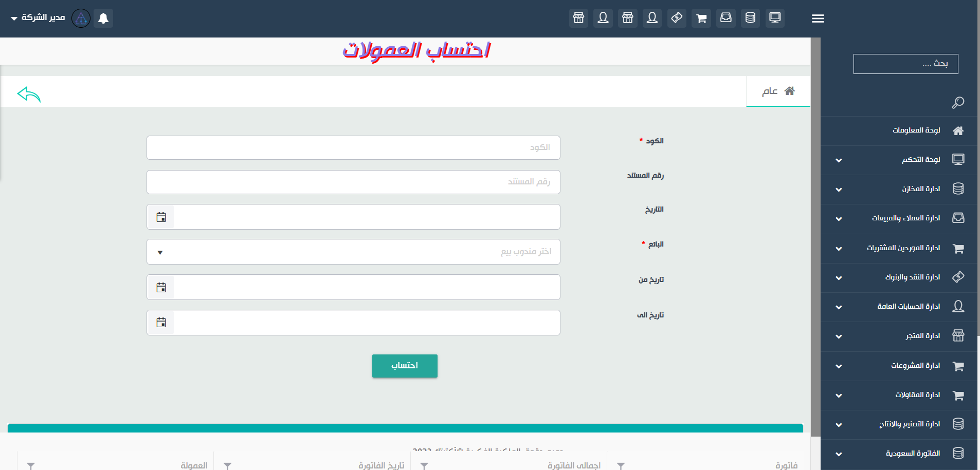Expand chevron beside ادارة النقد والبنوك
This screenshot has height=470, width=980.
[839, 278]
